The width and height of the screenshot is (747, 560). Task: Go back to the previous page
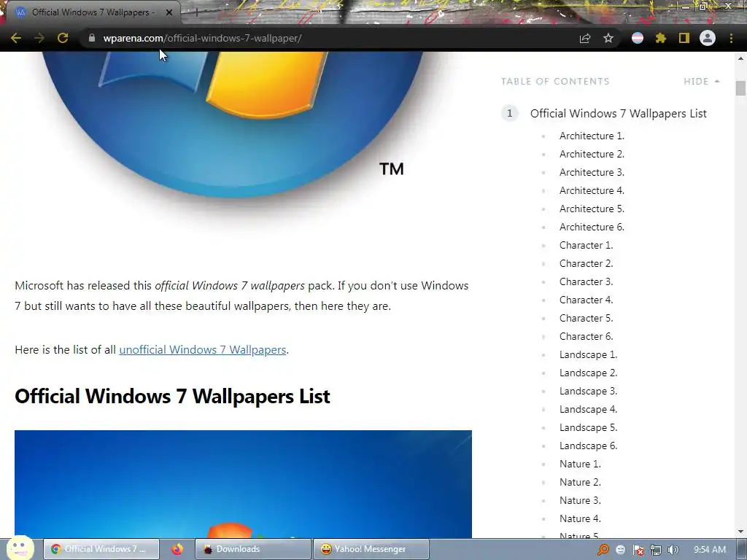pyautogui.click(x=16, y=38)
